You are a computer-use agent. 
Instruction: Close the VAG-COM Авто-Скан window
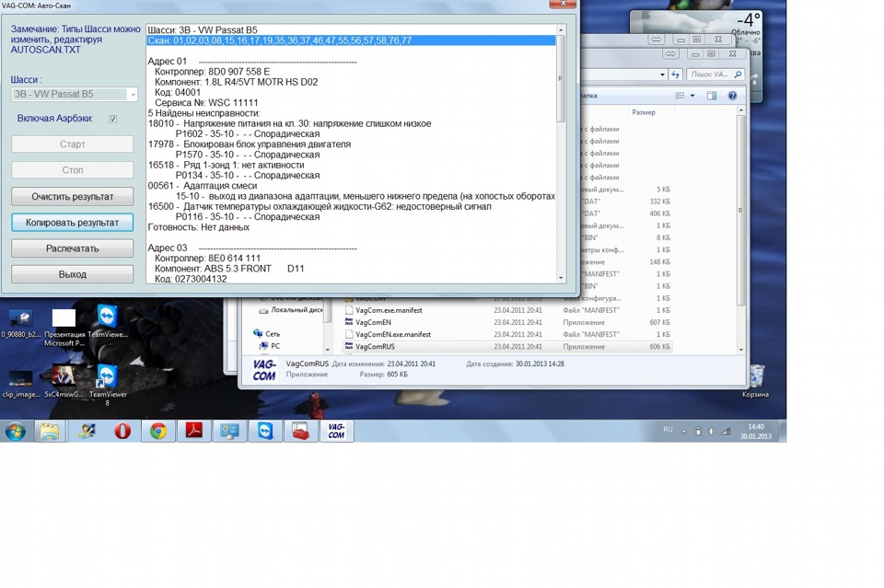point(563,4)
